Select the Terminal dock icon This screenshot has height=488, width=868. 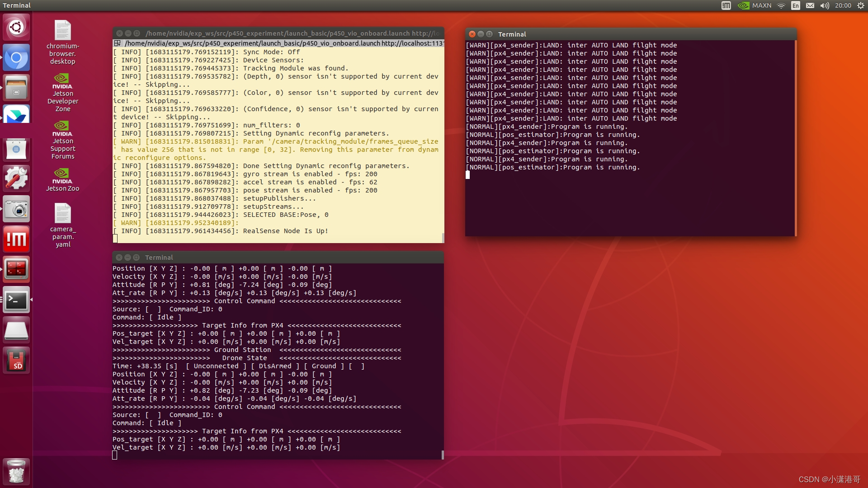coord(16,300)
